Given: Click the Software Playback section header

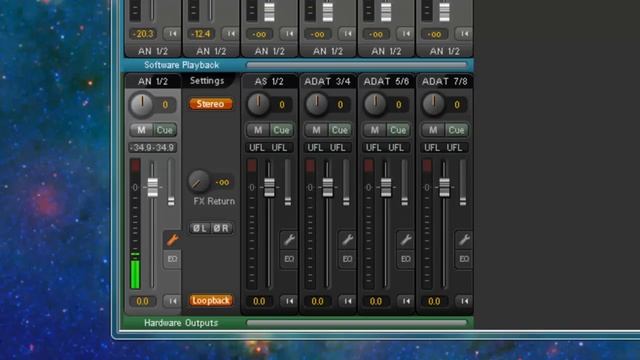Looking at the screenshot, I should [182, 65].
